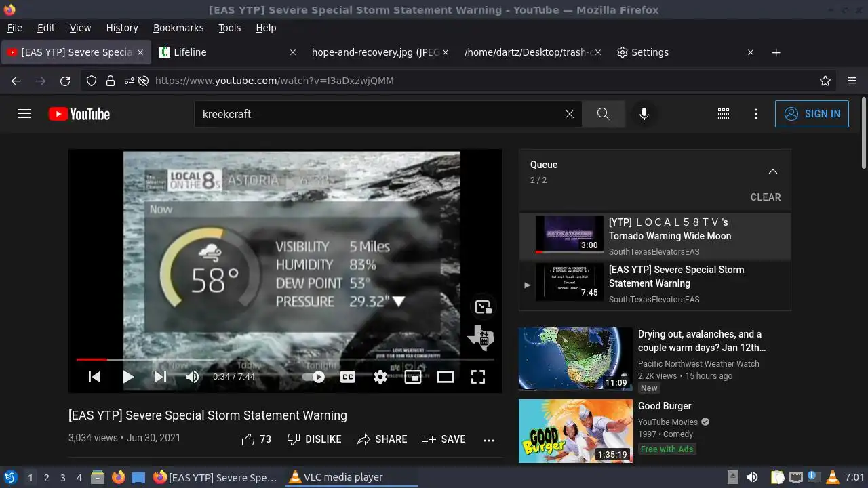The image size is (868, 488).
Task: Open the Bookmarks menu
Action: 178,28
